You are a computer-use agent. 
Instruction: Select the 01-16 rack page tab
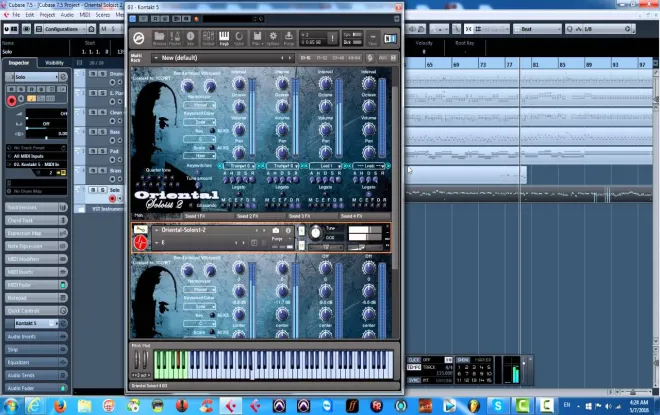pos(306,58)
